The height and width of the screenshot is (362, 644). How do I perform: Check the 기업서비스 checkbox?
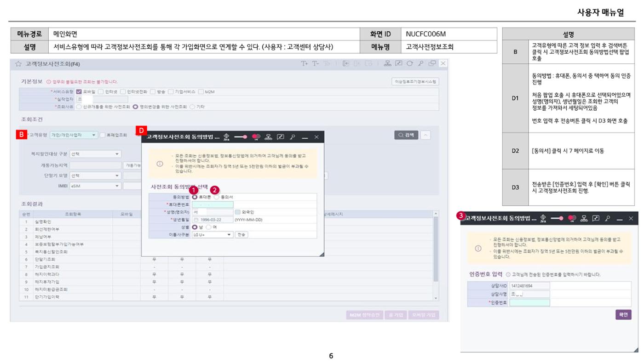[x=171, y=91]
